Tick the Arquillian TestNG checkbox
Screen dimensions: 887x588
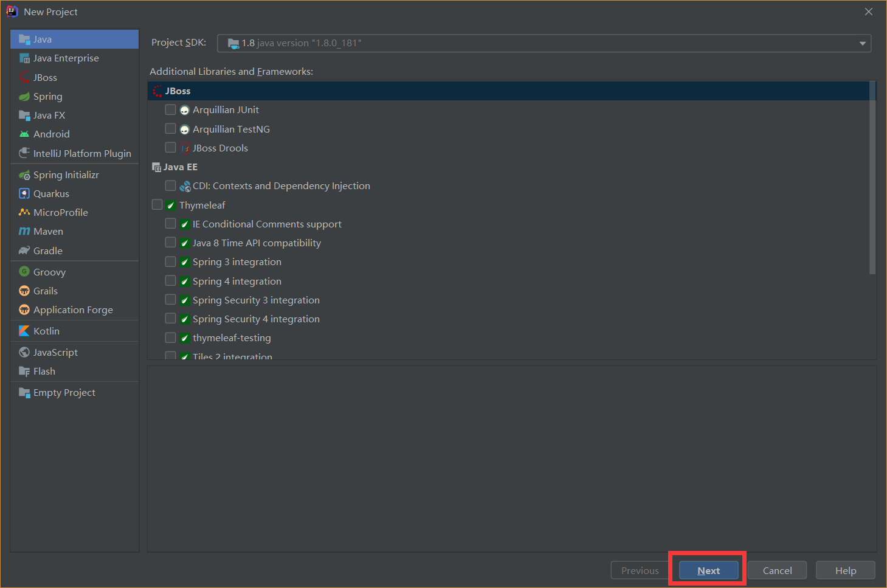170,129
